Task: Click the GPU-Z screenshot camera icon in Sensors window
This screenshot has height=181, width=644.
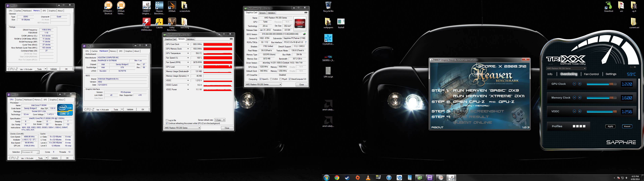Action: [231, 39]
